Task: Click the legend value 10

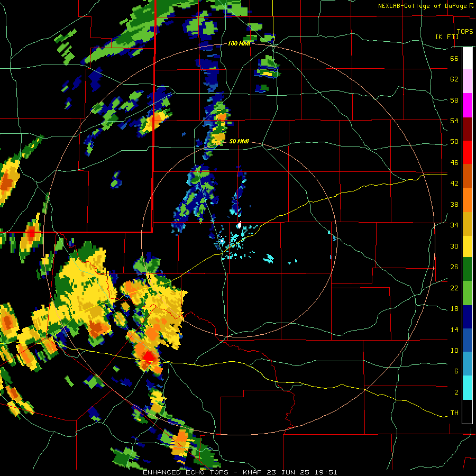Action: tap(454, 350)
